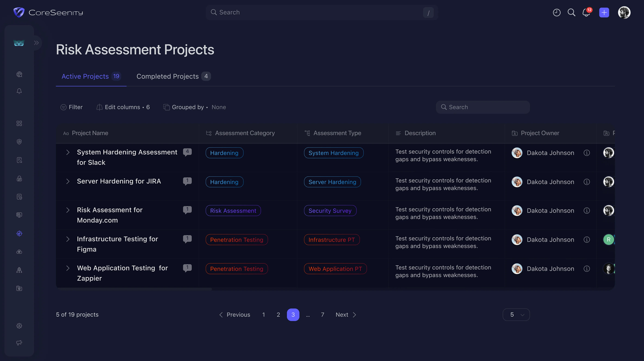
Task: Open the shield sidebar icon
Action: pyautogui.click(x=19, y=142)
